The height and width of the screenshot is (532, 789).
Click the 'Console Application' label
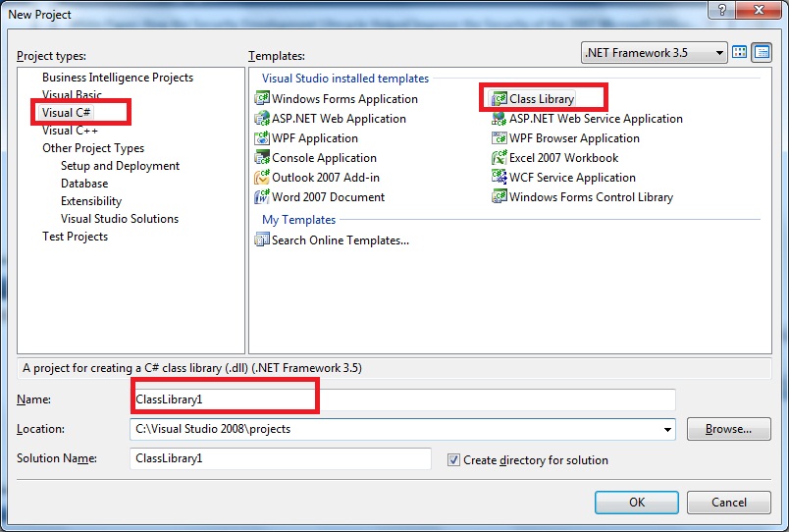click(x=324, y=158)
